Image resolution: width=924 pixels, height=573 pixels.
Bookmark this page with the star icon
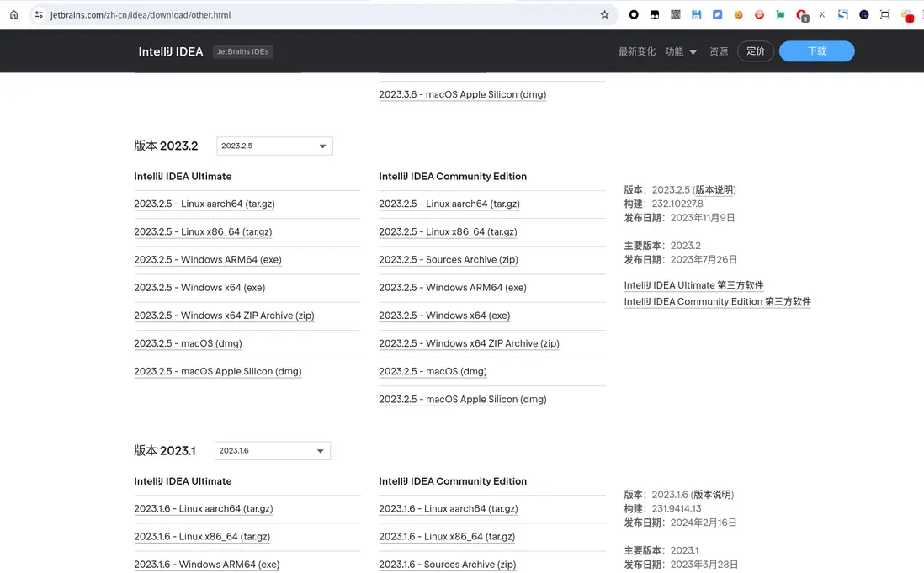pos(604,14)
